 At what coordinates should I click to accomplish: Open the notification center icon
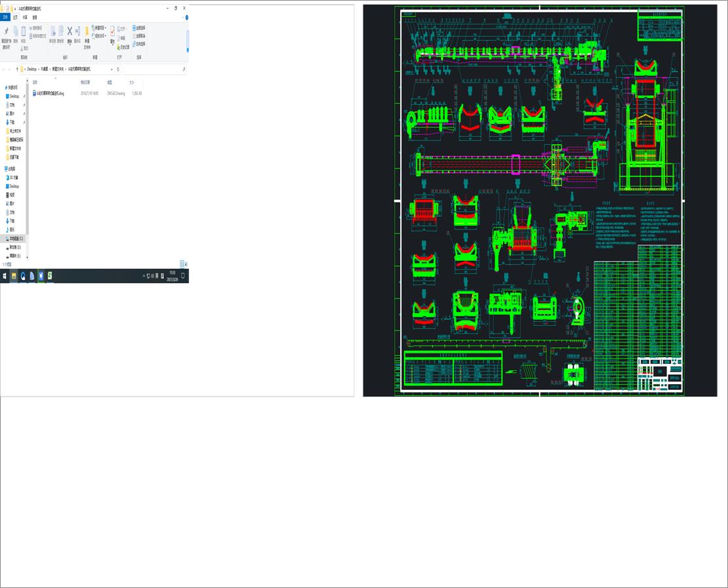point(182,276)
